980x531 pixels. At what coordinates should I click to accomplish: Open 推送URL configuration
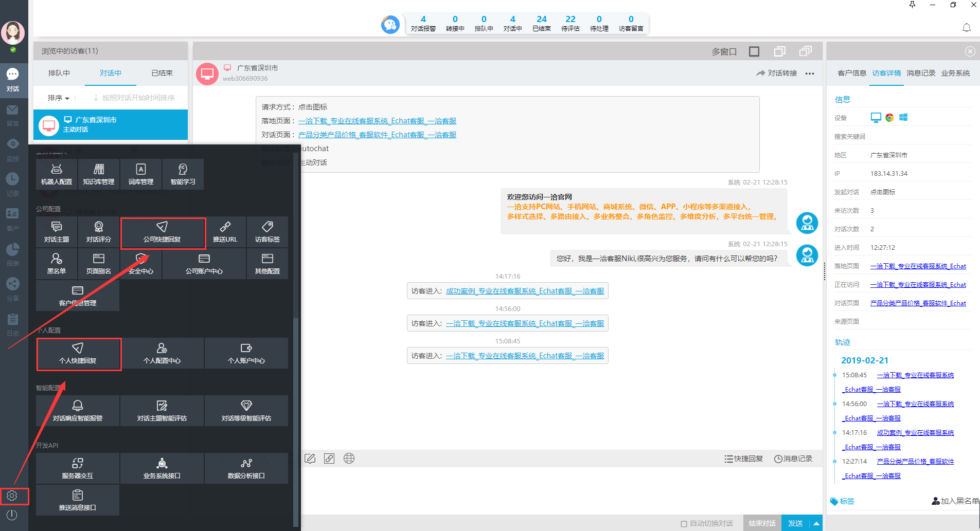(225, 232)
